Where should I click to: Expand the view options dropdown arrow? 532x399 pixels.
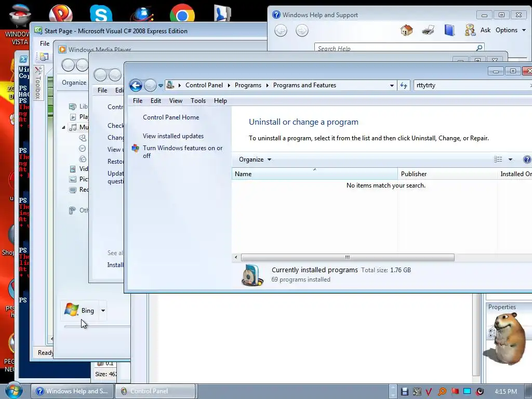click(510, 159)
